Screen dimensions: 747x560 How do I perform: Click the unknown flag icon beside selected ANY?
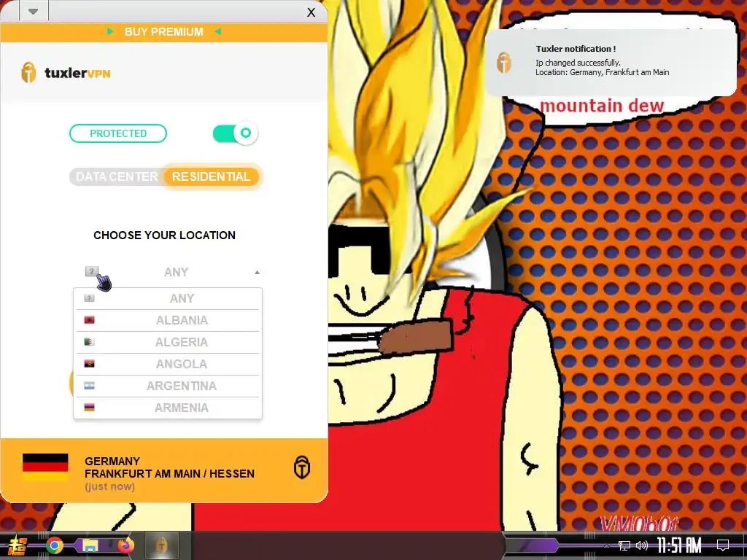coord(91,271)
